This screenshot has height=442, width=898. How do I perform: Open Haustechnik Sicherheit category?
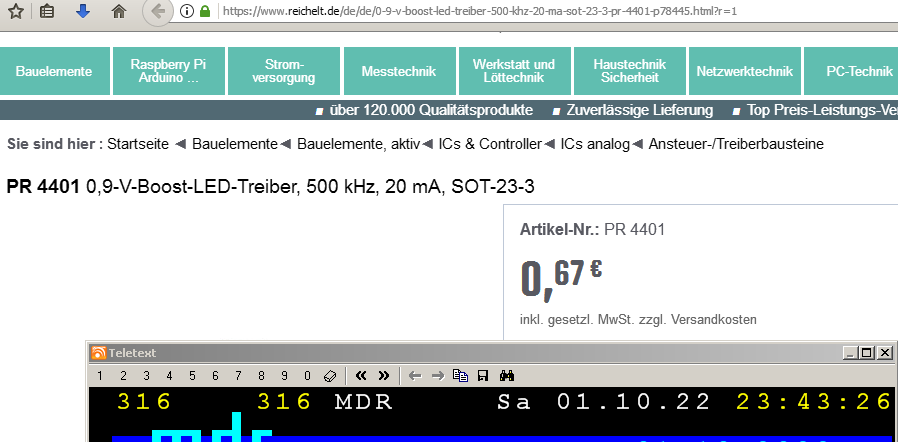click(x=629, y=72)
